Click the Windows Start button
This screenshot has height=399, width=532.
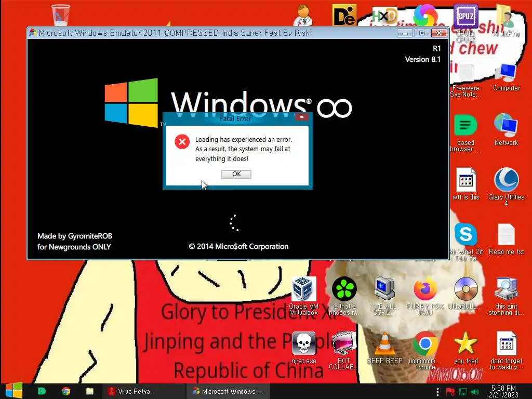(14, 391)
